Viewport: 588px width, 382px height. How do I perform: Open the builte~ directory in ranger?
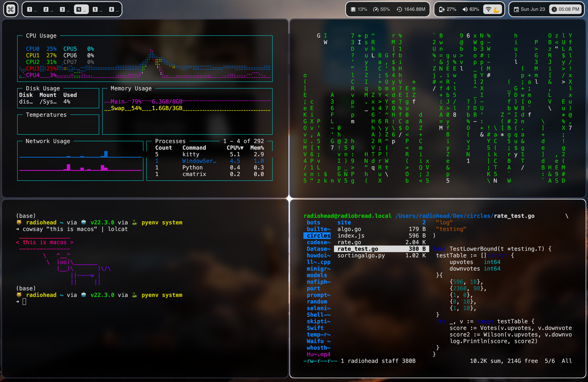318,229
